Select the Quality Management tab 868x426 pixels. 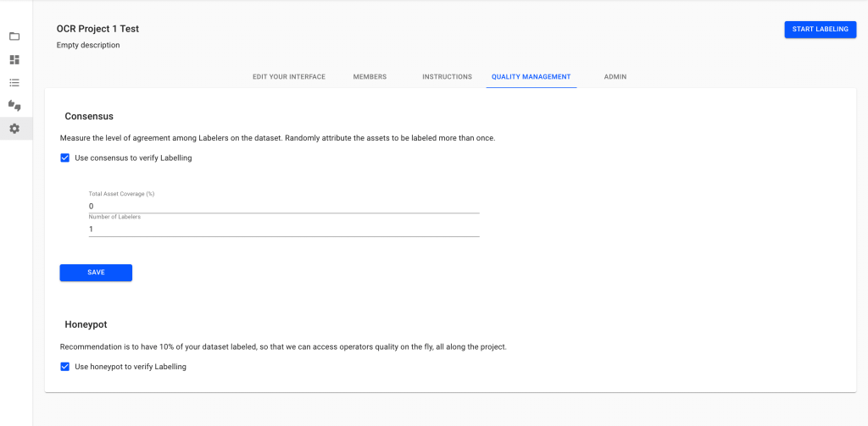tap(531, 77)
